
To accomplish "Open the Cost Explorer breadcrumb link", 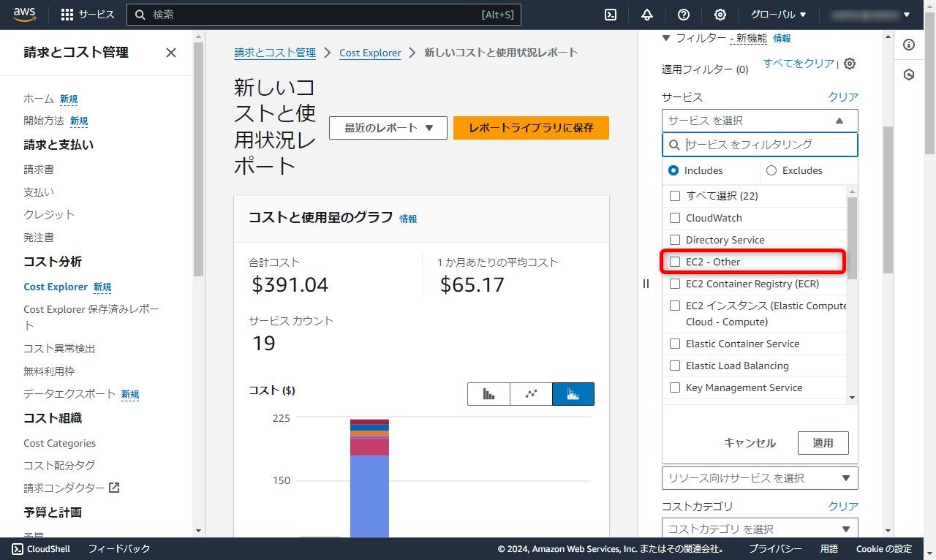I will [370, 52].
